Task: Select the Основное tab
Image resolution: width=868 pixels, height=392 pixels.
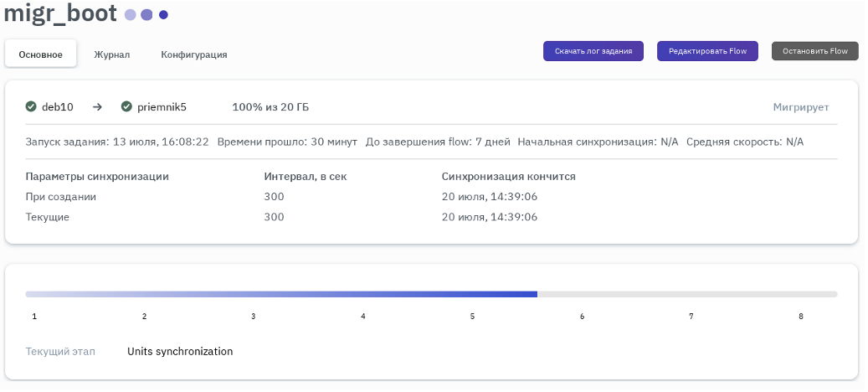Action: (x=41, y=54)
